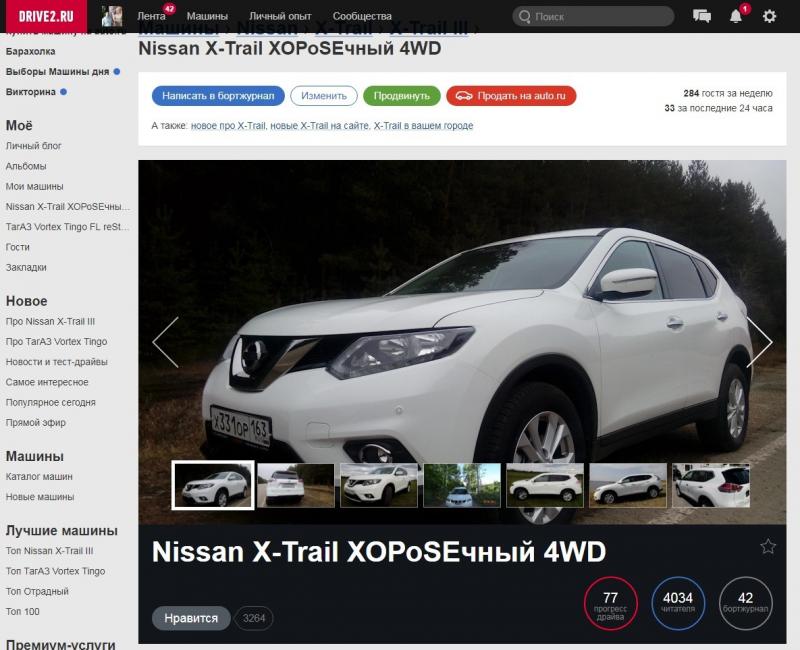Open Топ Nissan X-Trail III link
The width and height of the screenshot is (800, 650).
pos(49,551)
